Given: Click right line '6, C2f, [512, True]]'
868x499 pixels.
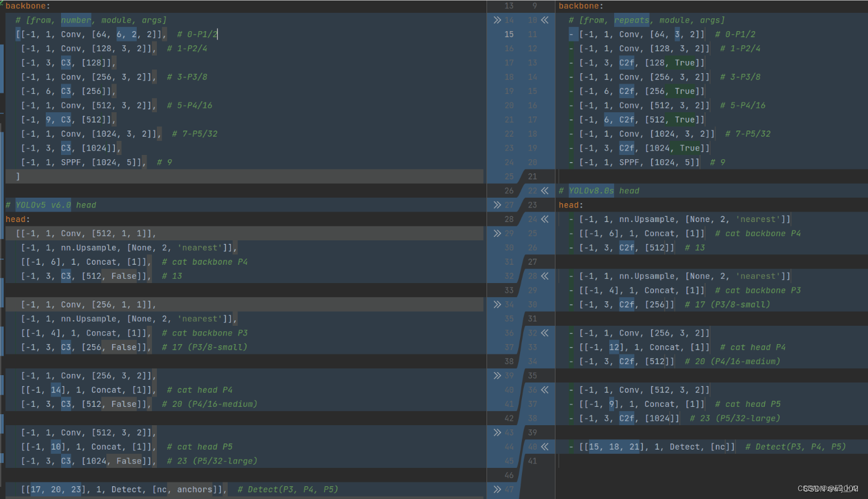Looking at the screenshot, I should [637, 120].
